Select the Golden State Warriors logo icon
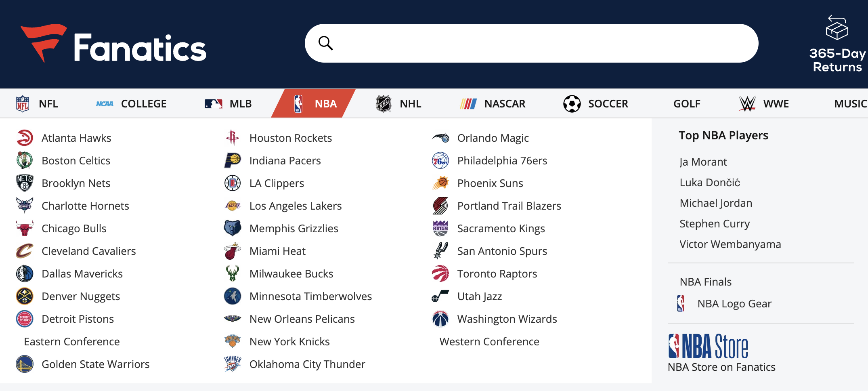The width and height of the screenshot is (868, 391). (25, 364)
